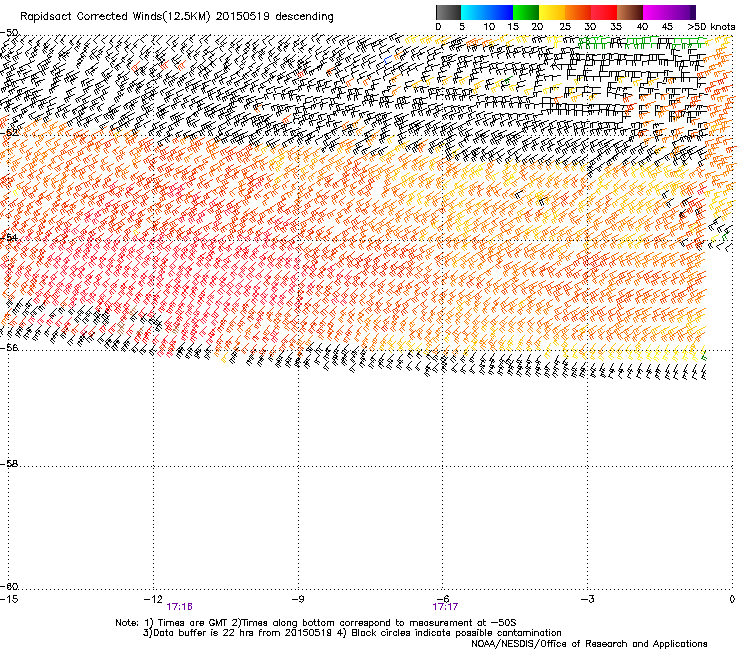Click the longitude label -6
The height and width of the screenshot is (650, 740).
coord(443,599)
